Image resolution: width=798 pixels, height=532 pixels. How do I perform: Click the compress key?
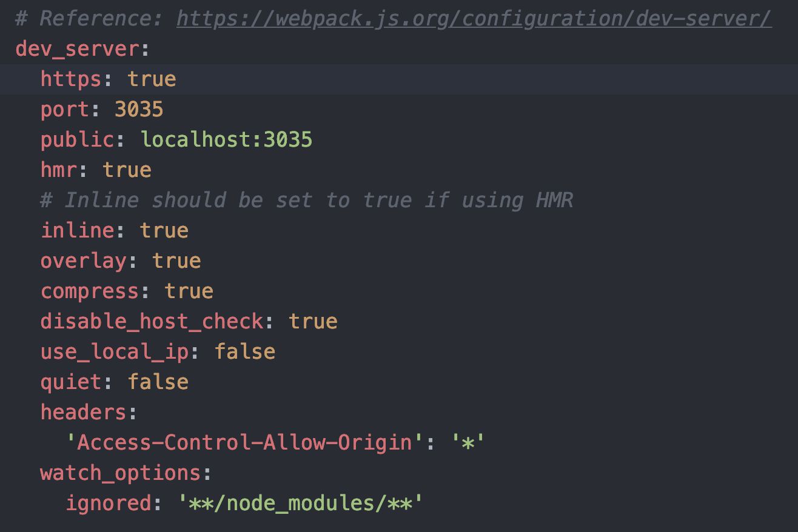90,291
